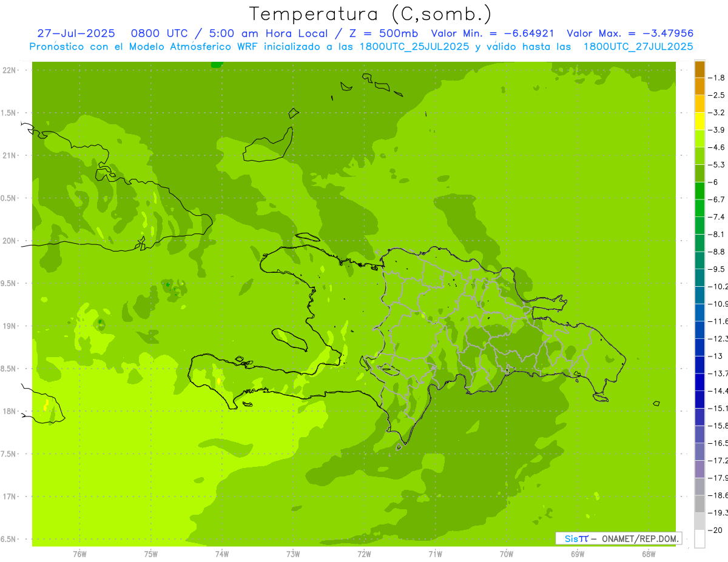Click the '-1.8' legend value
This screenshot has width=728, height=562.
click(716, 78)
